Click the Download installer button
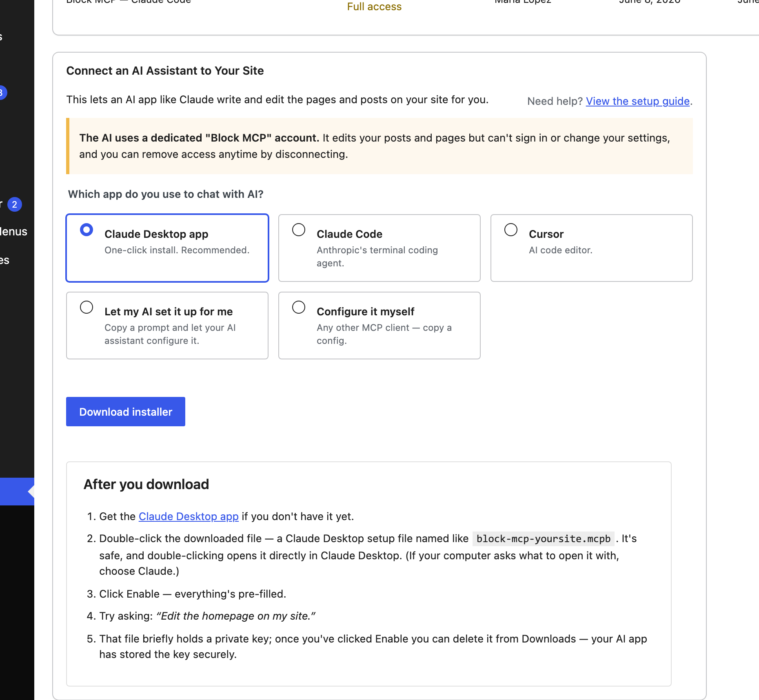This screenshot has height=700, width=759. (x=126, y=412)
